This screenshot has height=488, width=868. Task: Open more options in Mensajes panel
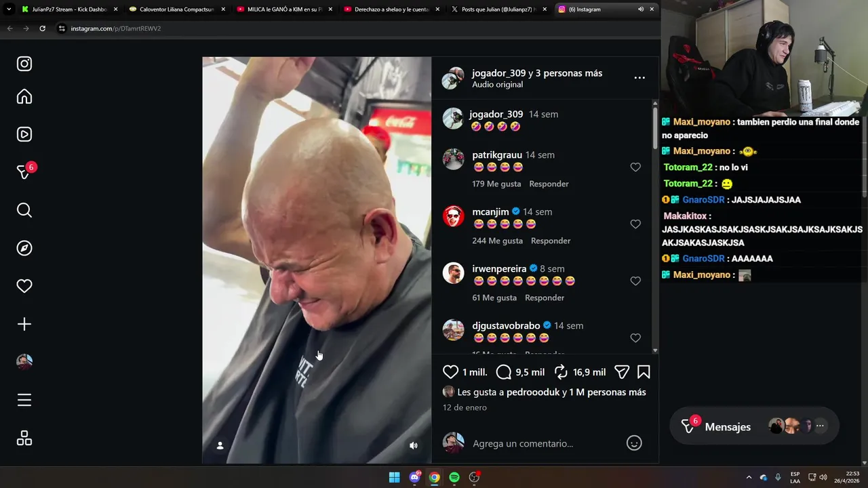click(x=820, y=426)
